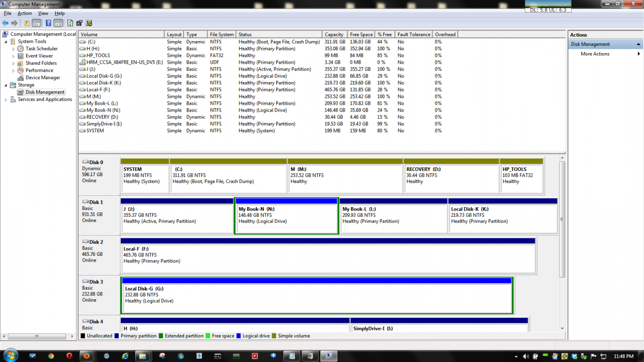
Task: Open the Action menu
Action: point(25,14)
